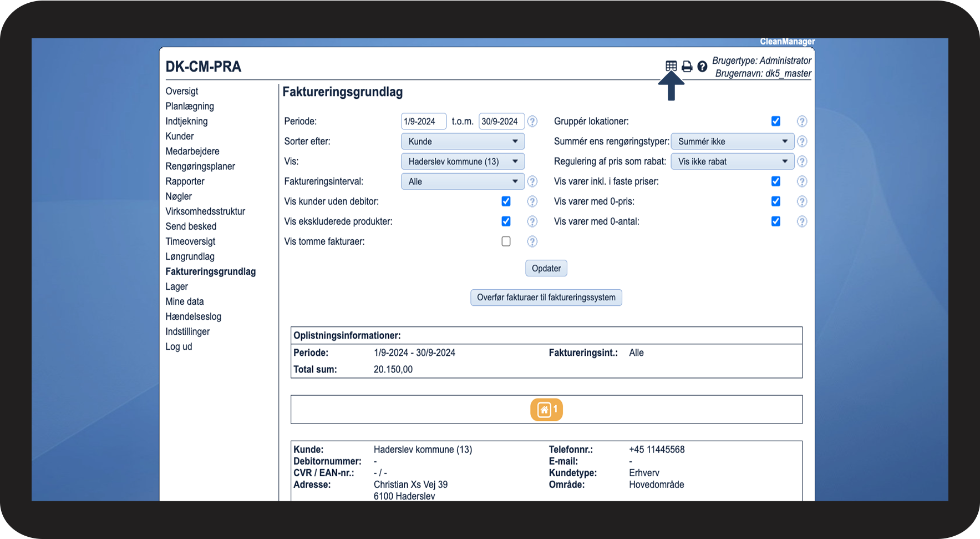Toggle the Gruppér lokationer checkbox
The image size is (980, 539).
coord(775,121)
